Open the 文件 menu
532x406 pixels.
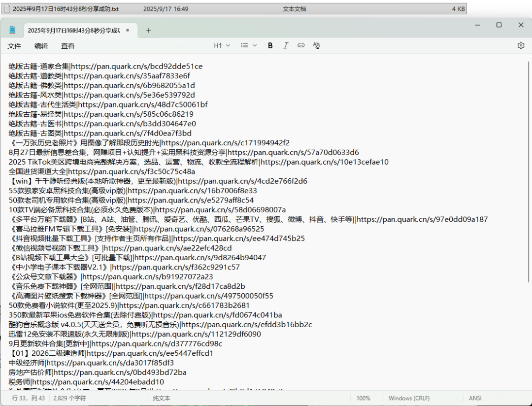click(x=14, y=46)
